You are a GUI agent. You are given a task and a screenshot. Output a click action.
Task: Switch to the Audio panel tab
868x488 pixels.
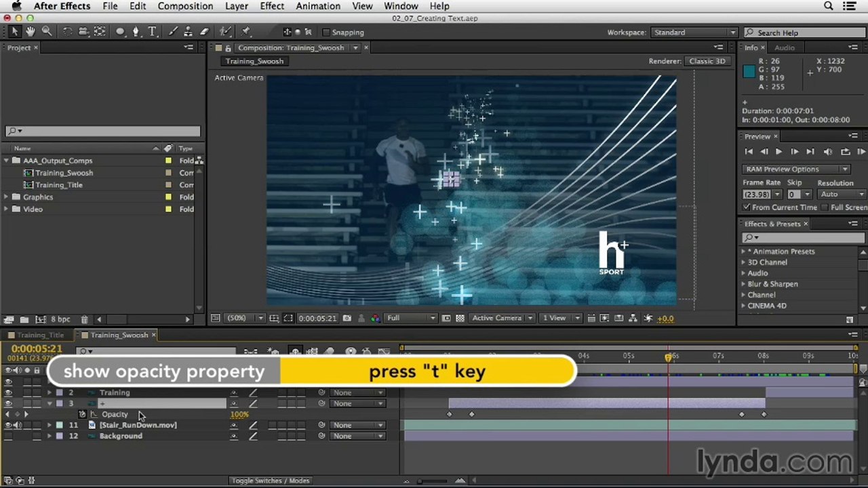[785, 47]
